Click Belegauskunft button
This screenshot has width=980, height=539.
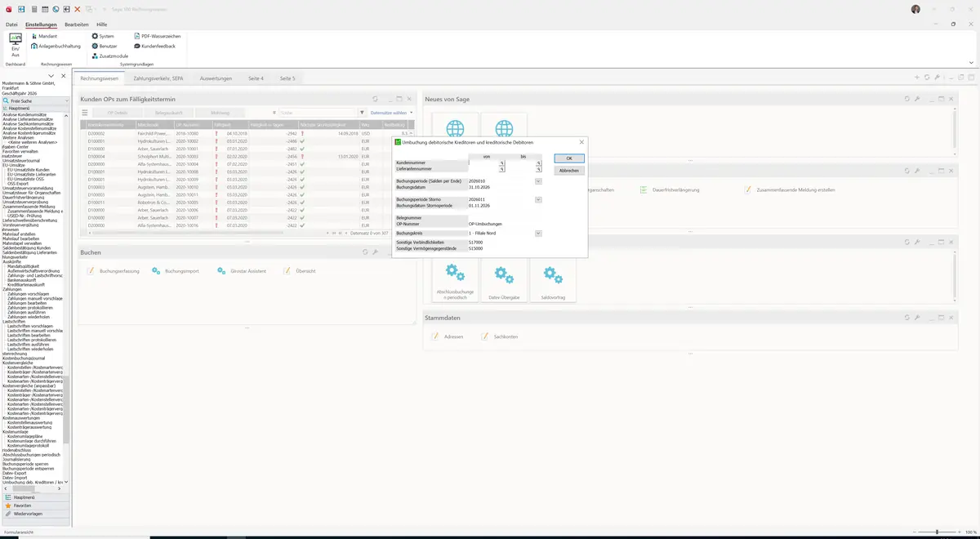point(169,113)
